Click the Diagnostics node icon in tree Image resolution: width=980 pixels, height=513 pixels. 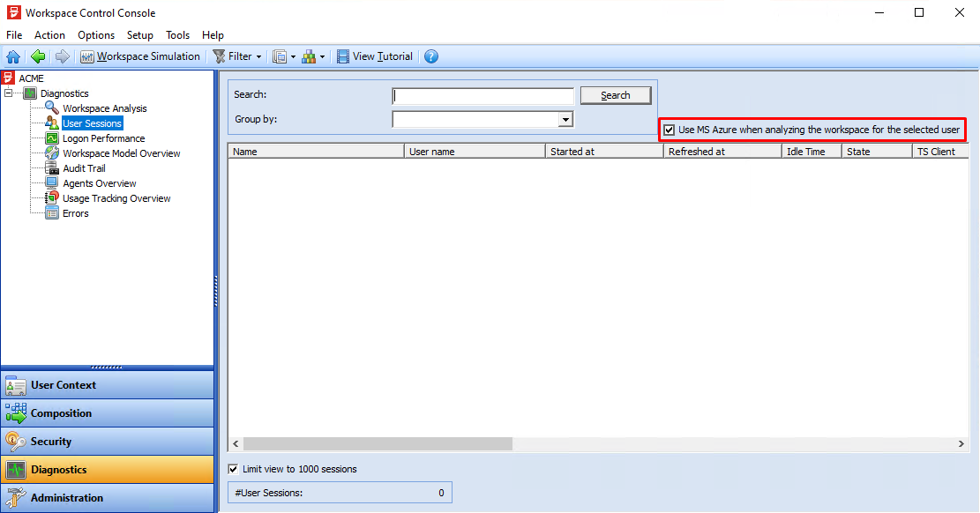(30, 93)
